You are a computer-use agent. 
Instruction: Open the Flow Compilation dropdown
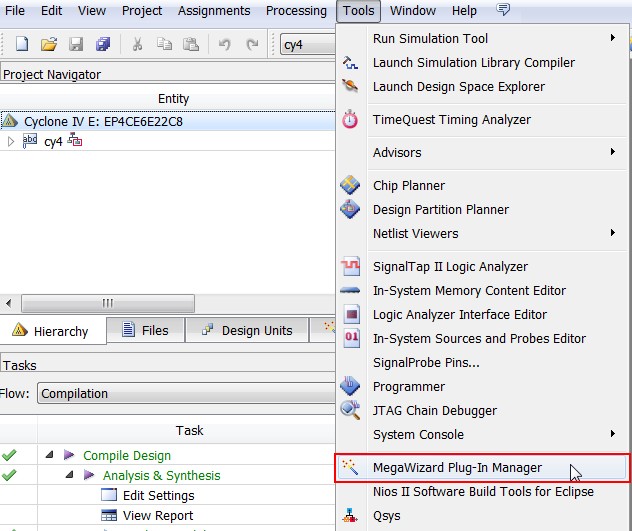point(186,394)
